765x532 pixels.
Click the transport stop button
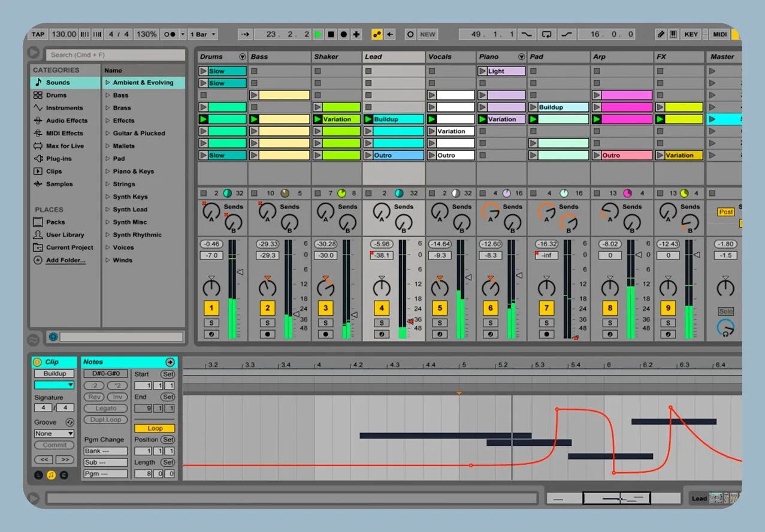331,34
